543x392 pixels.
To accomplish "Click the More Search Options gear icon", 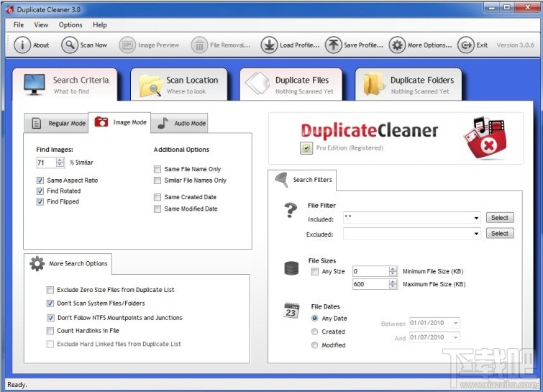I will tap(37, 264).
